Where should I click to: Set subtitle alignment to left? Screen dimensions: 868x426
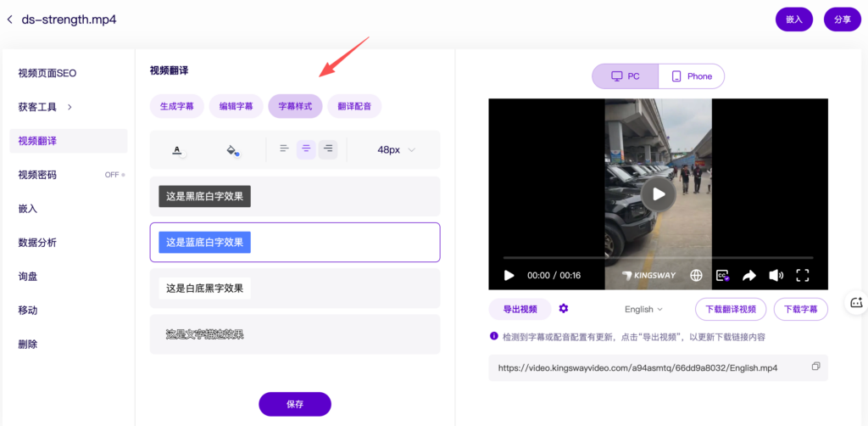pyautogui.click(x=284, y=149)
